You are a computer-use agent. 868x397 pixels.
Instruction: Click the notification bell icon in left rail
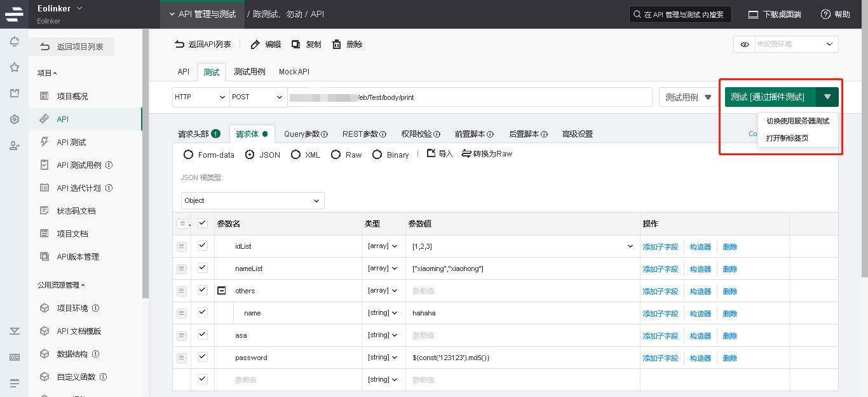14,42
